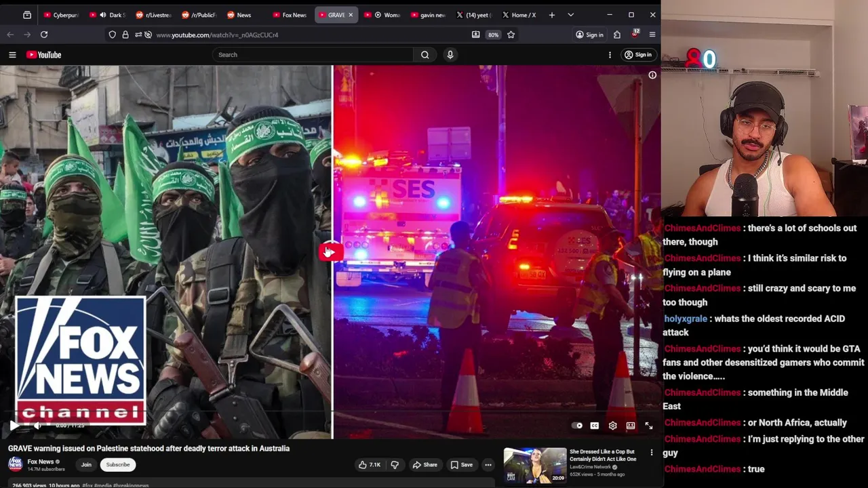Open the Law&Crime Network channel link

click(591, 467)
